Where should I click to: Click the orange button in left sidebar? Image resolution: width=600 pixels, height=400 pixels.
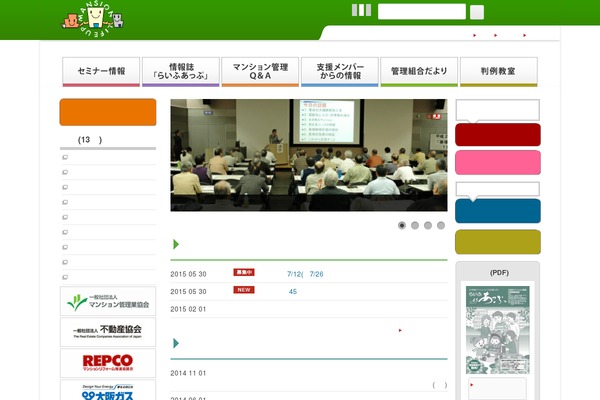click(x=108, y=112)
